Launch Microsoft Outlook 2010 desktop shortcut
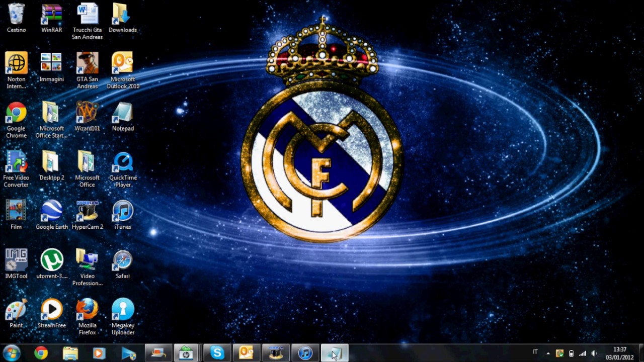Image resolution: width=644 pixels, height=362 pixels. [123, 70]
